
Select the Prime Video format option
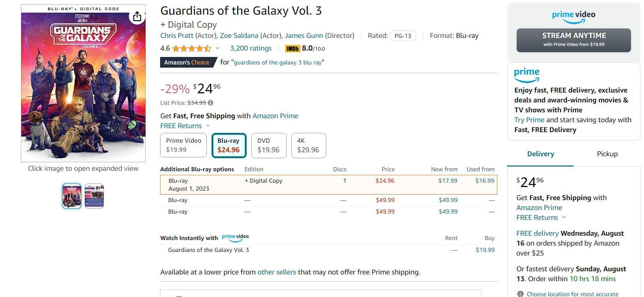point(183,145)
